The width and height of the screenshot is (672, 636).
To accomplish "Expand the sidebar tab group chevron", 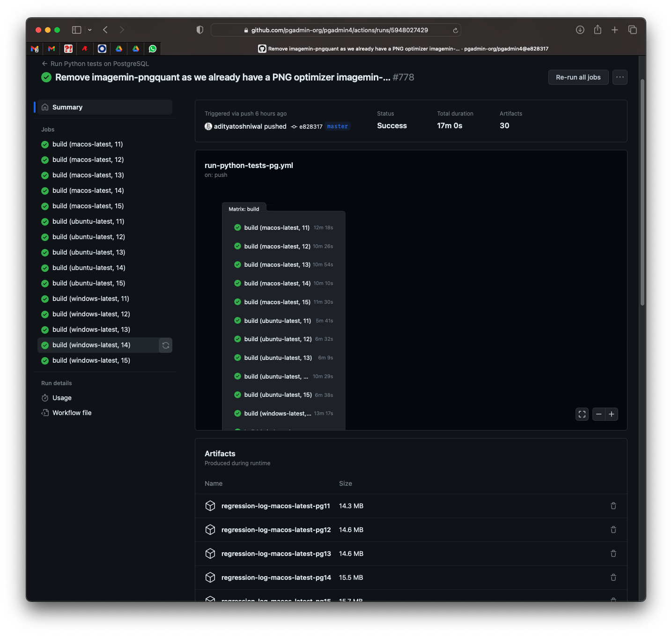I will pyautogui.click(x=89, y=29).
